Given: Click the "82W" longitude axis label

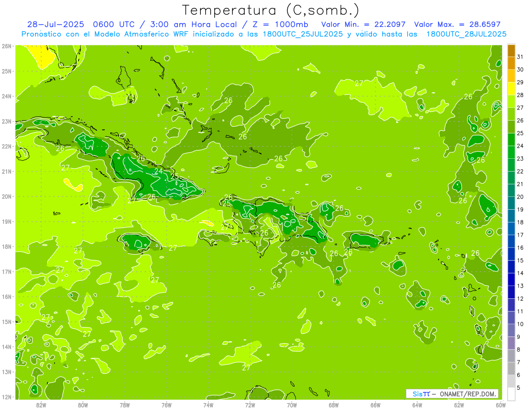Looking at the screenshot, I should [41, 404].
